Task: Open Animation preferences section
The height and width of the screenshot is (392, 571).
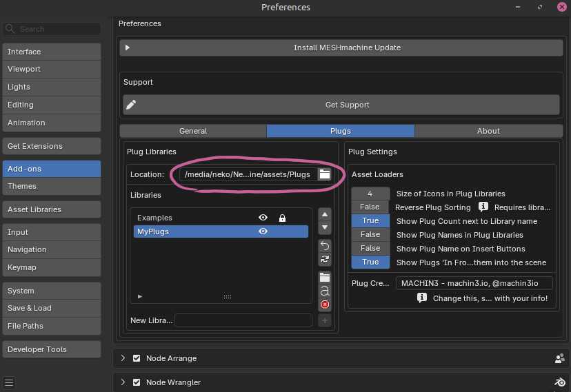Action: click(52, 123)
